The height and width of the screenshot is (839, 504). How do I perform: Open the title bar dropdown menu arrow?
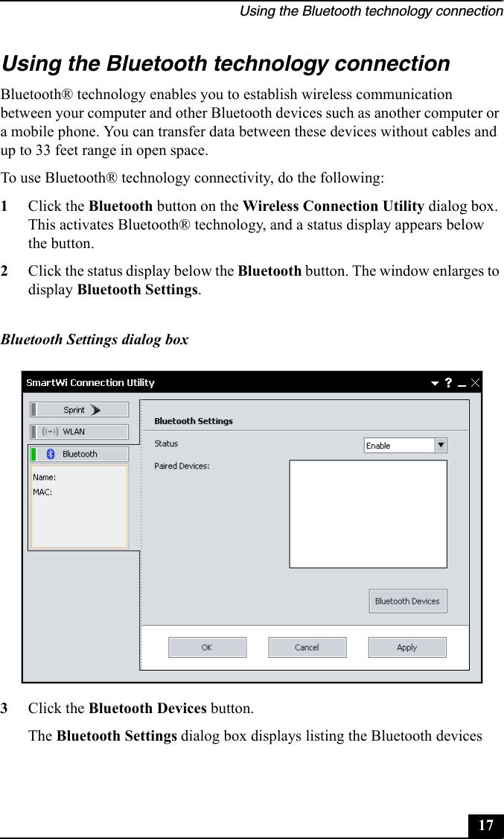[x=435, y=383]
